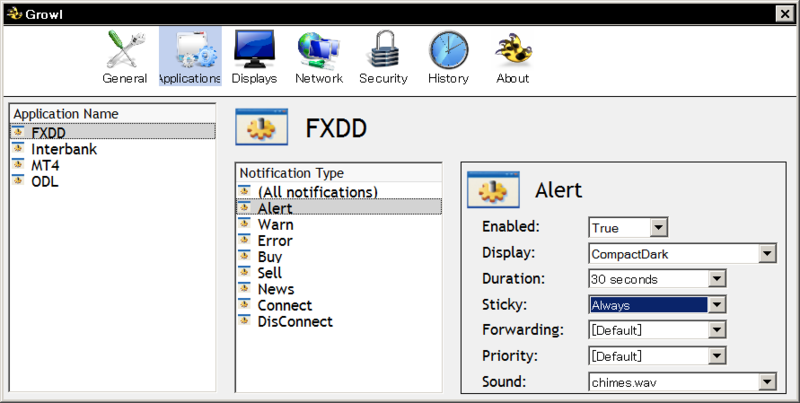Click icon next to Alert in notification list
Image resolution: width=800 pixels, height=403 pixels.
244,207
